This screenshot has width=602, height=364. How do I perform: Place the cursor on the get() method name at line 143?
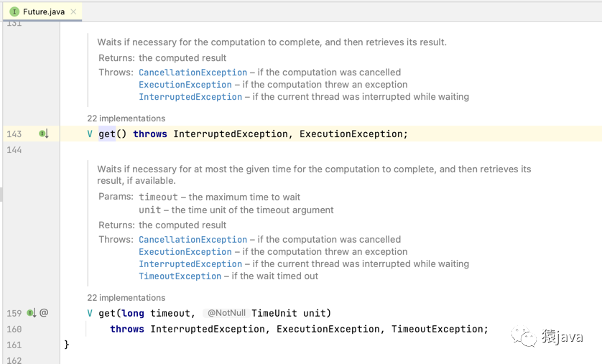107,134
